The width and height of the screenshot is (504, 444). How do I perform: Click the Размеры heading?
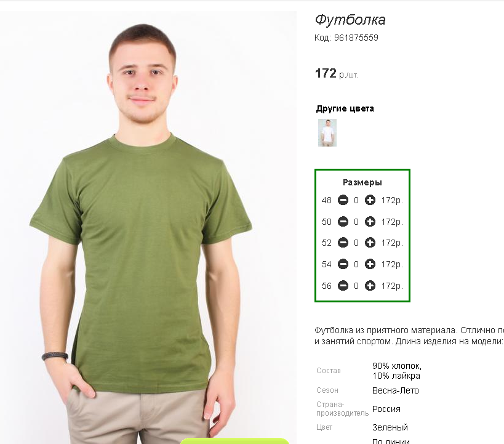[x=362, y=182]
